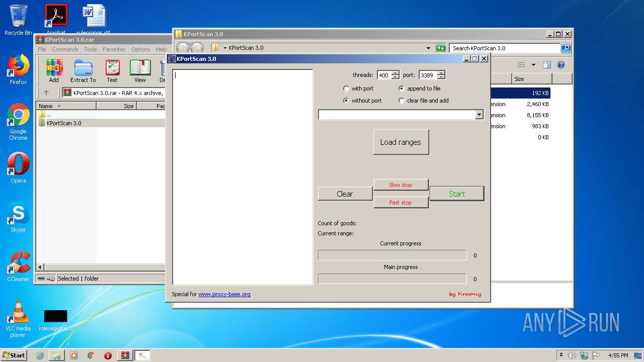Click the Test archive icon
The height and width of the screenshot is (362, 644).
click(x=112, y=68)
